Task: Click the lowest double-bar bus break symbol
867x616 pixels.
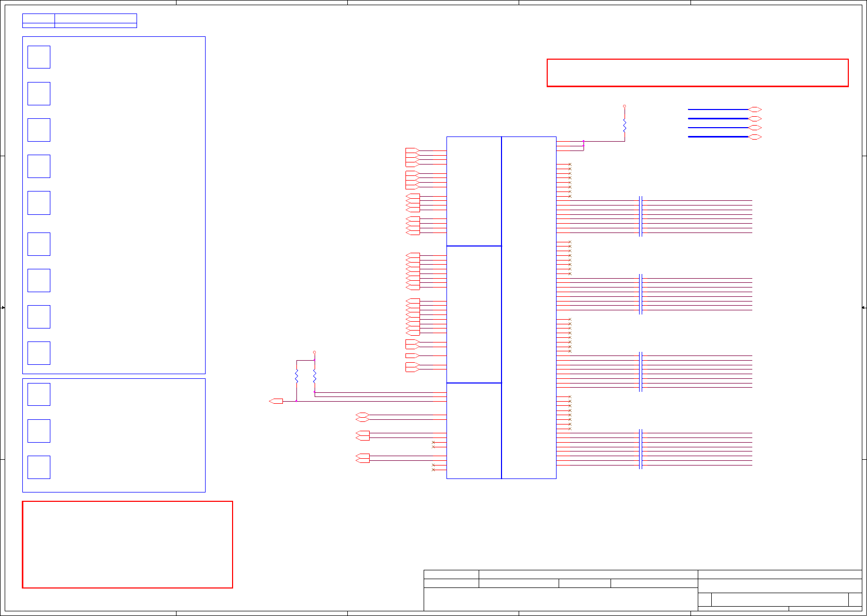Action: pos(641,449)
